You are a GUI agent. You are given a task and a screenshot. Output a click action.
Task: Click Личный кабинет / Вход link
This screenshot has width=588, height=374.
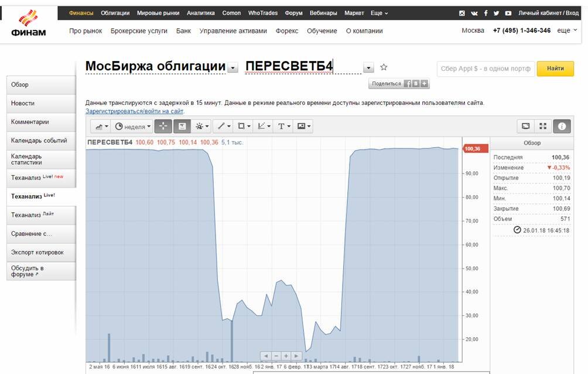click(548, 13)
